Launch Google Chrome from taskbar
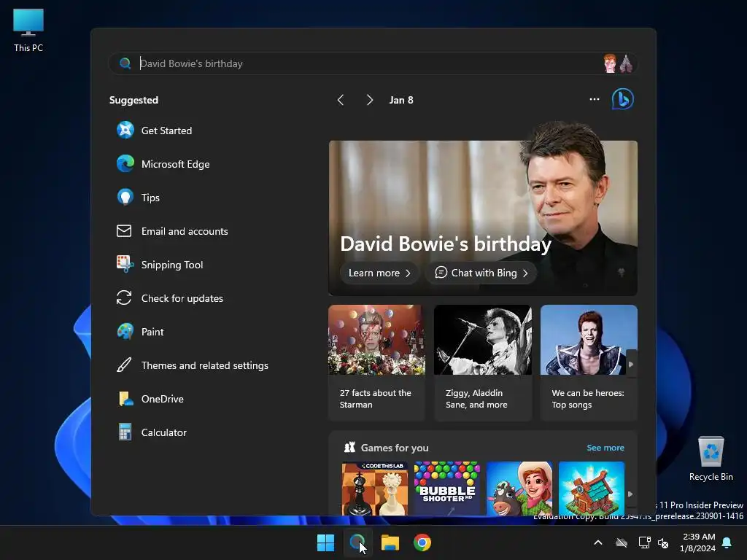Image resolution: width=747 pixels, height=560 pixels. pyautogui.click(x=422, y=542)
